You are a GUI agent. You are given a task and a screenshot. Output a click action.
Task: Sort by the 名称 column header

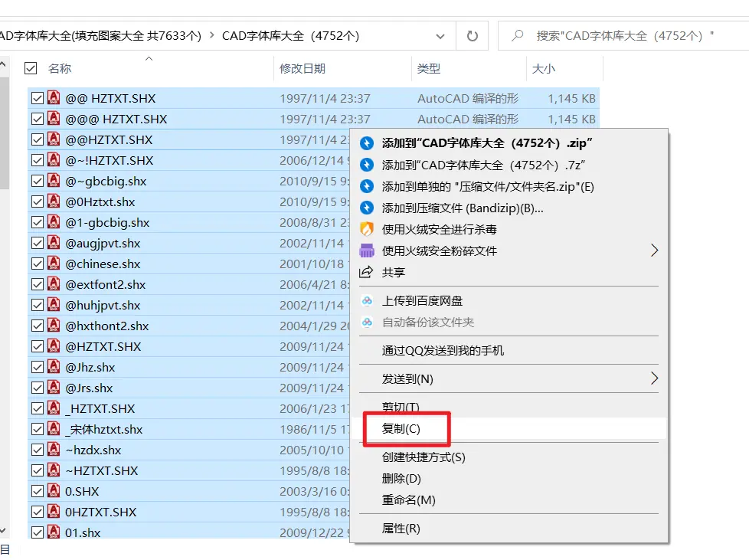point(60,69)
